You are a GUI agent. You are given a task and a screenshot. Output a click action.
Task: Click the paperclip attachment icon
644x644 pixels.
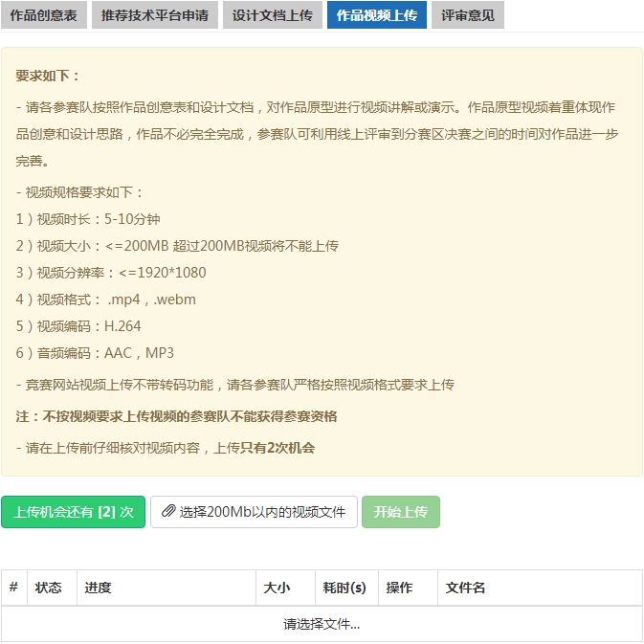[168, 511]
